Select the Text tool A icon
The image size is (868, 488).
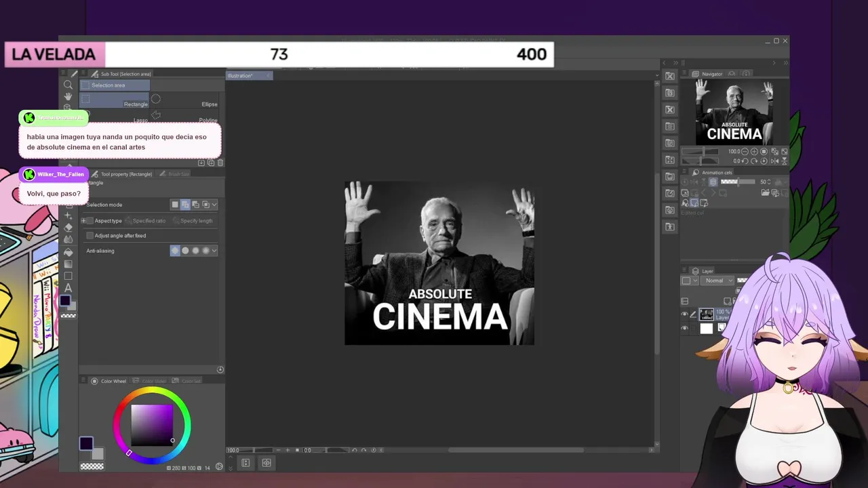coord(68,288)
